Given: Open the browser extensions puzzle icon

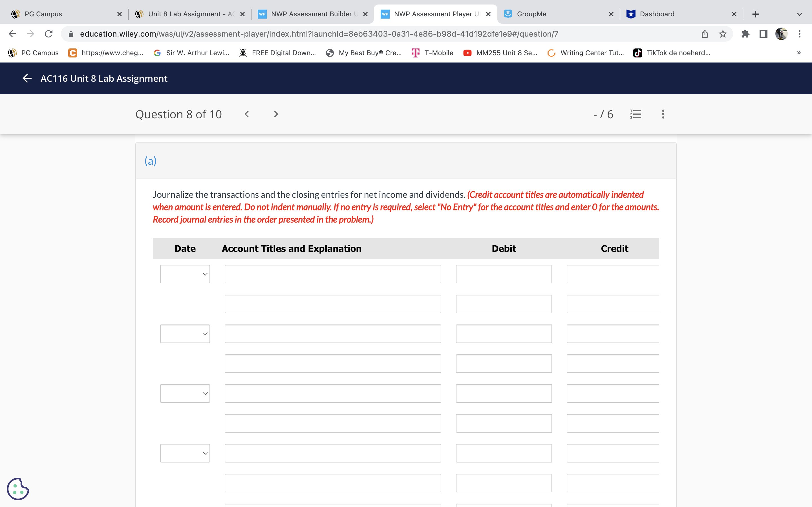Looking at the screenshot, I should coord(746,34).
